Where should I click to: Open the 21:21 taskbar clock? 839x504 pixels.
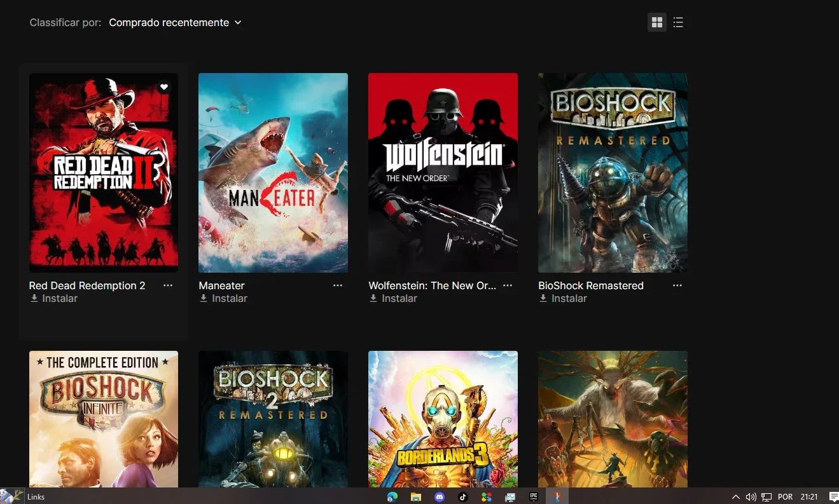point(809,497)
